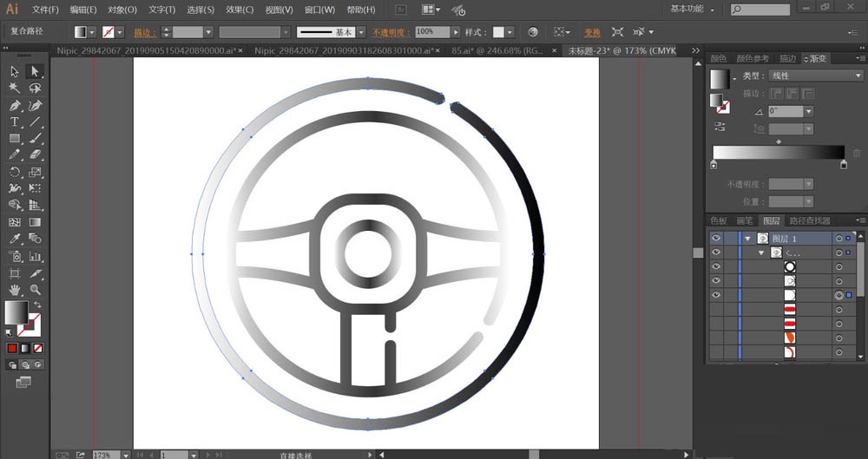Screen dimensions: 868x459
Task: Select the Eyedropper tool
Action: (15, 239)
